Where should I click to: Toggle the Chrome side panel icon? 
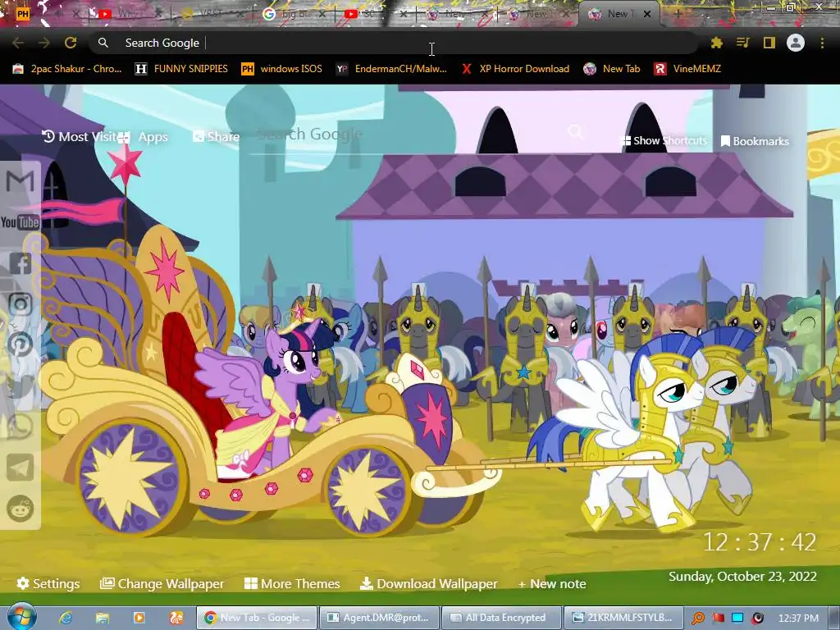[x=769, y=43]
